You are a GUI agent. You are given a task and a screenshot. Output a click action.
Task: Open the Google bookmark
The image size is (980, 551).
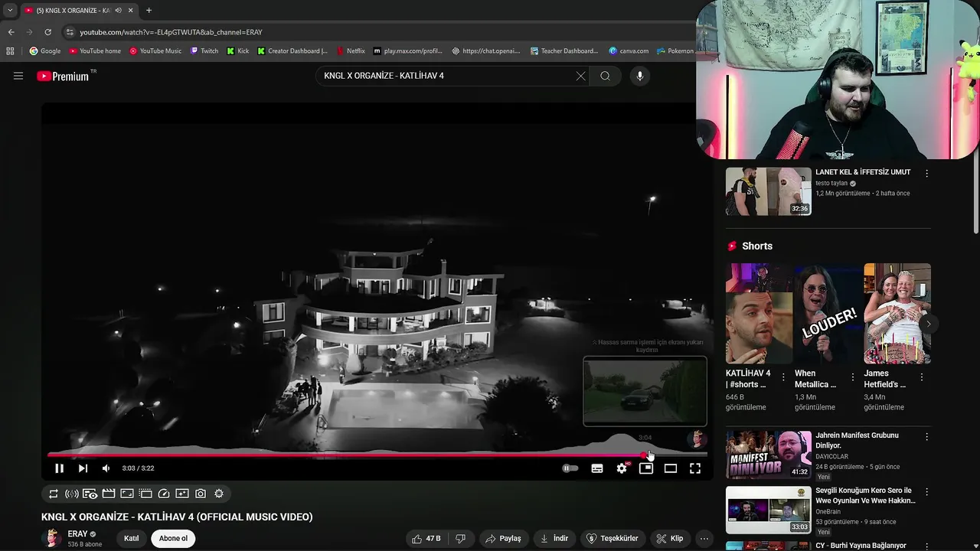44,51
